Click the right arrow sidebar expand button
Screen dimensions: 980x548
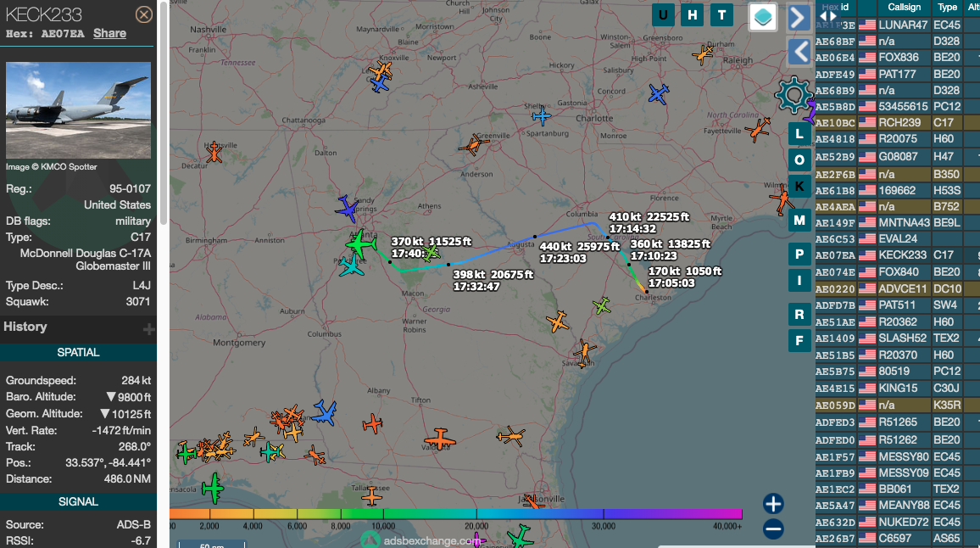(x=798, y=18)
